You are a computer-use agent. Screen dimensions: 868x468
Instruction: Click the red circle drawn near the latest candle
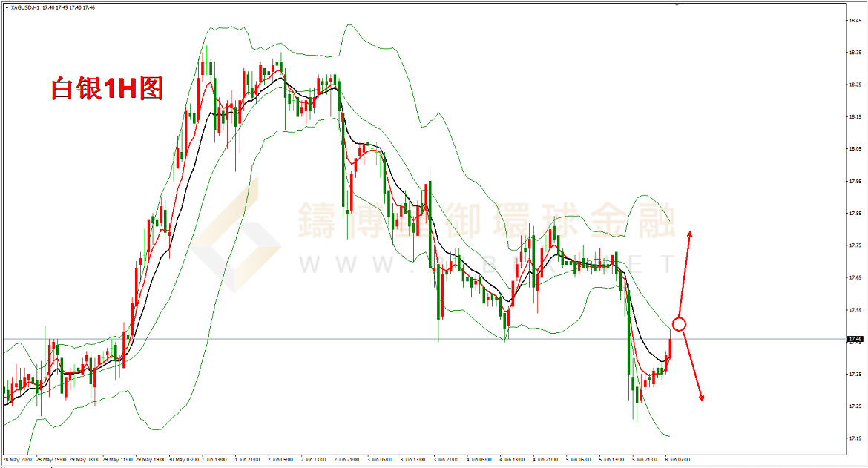pyautogui.click(x=679, y=323)
